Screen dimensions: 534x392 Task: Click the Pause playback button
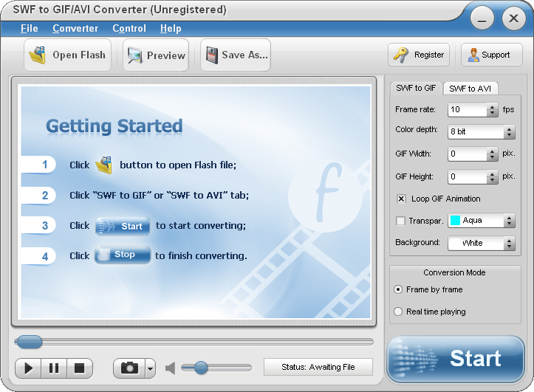click(x=54, y=368)
